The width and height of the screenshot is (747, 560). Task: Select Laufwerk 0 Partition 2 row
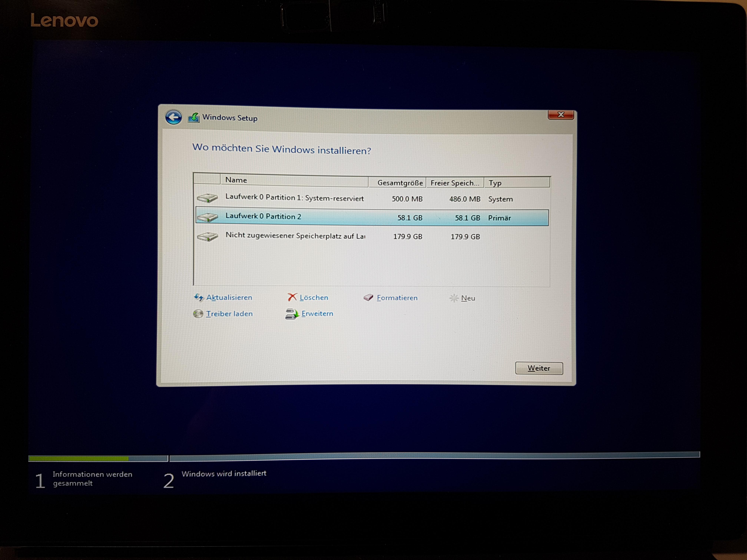[263, 217]
